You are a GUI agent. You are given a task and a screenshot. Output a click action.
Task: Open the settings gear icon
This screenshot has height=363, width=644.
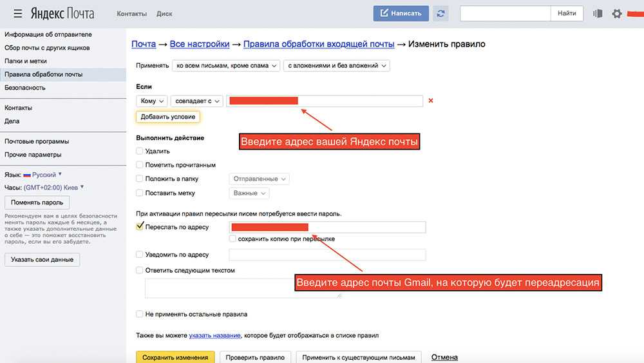tap(616, 14)
